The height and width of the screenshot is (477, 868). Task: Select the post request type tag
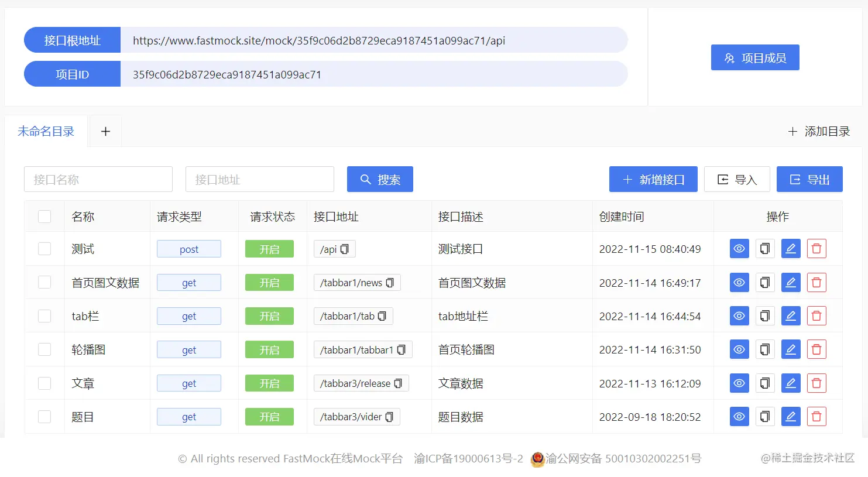pos(189,249)
